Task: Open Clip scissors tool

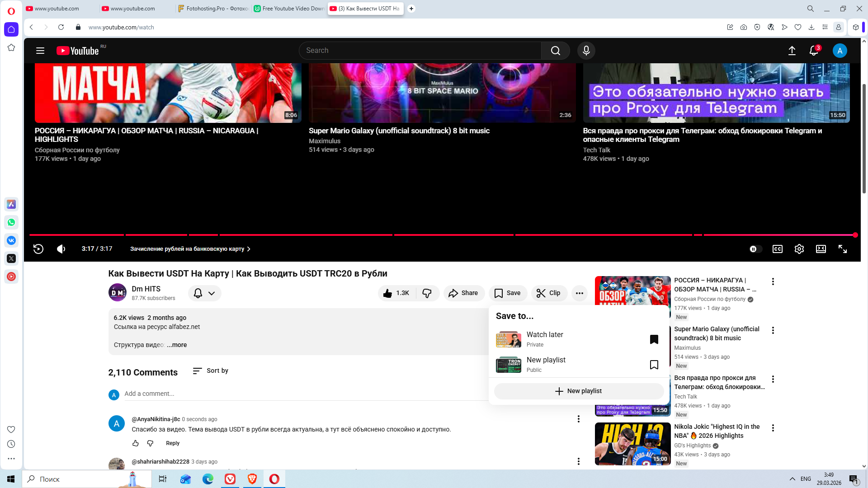Action: [x=548, y=293]
